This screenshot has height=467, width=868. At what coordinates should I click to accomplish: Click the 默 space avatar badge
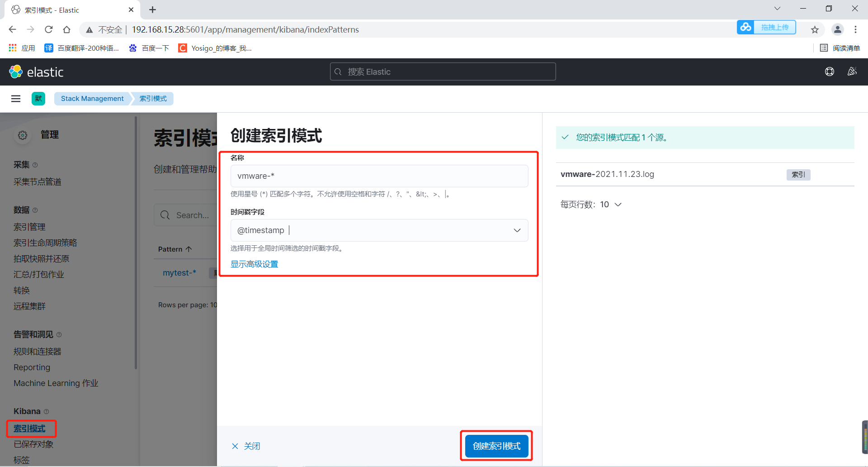click(38, 98)
